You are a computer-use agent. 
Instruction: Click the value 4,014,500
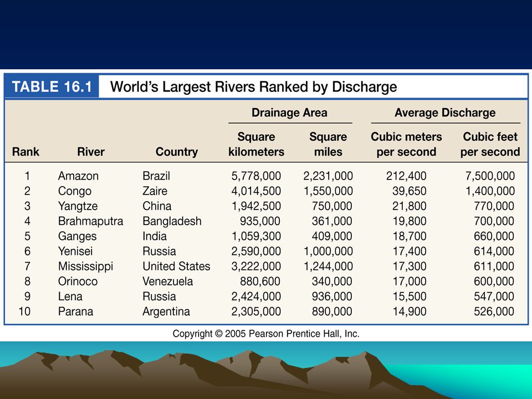pyautogui.click(x=256, y=191)
